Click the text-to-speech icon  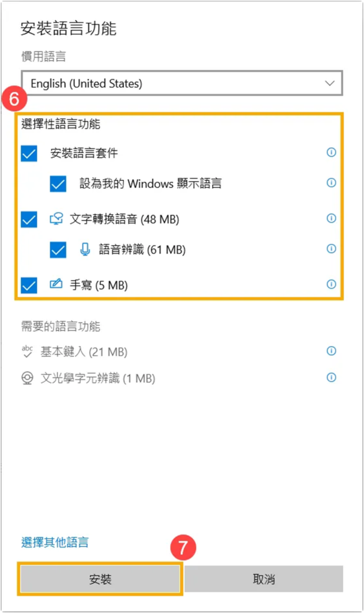[x=56, y=220]
